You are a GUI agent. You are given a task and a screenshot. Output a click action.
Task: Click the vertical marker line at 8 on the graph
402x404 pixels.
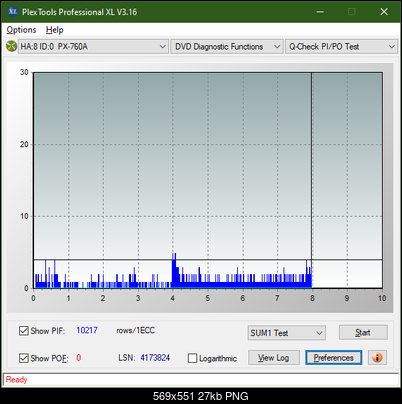(312, 180)
